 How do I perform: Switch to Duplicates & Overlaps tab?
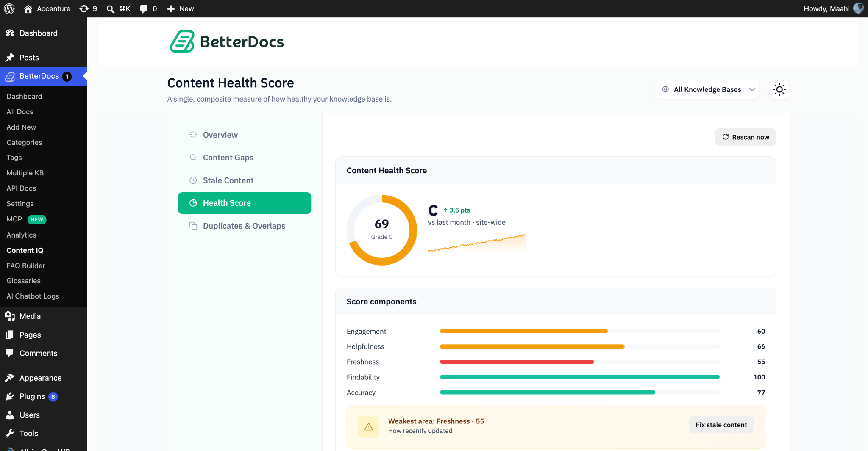pos(245,226)
